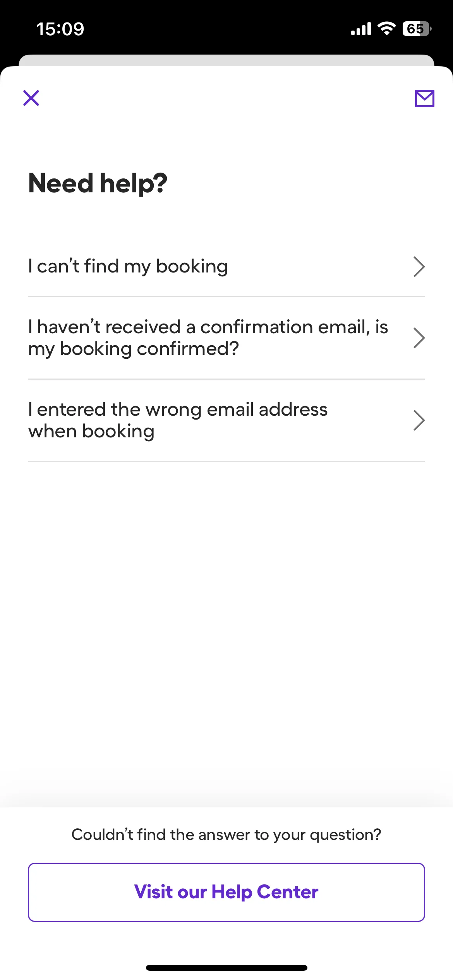Open "I can't find my booking" topic
Image resolution: width=453 pixels, height=980 pixels.
click(x=128, y=266)
